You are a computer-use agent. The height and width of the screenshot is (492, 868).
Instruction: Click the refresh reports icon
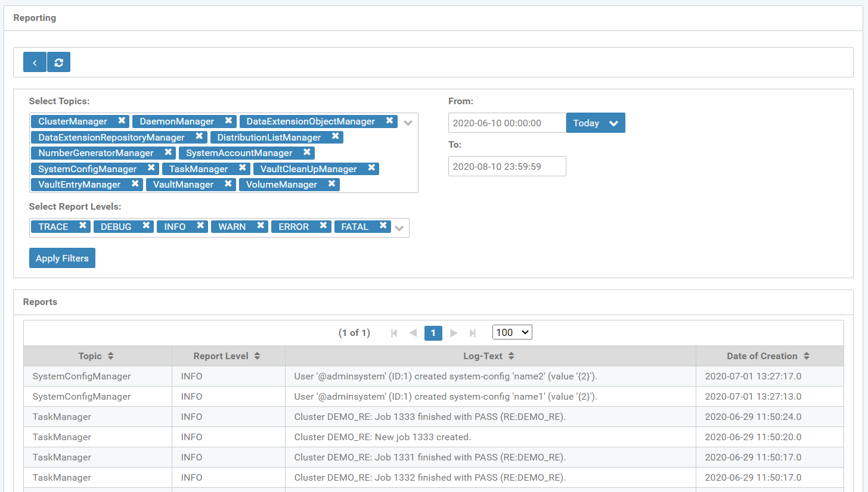(x=58, y=63)
